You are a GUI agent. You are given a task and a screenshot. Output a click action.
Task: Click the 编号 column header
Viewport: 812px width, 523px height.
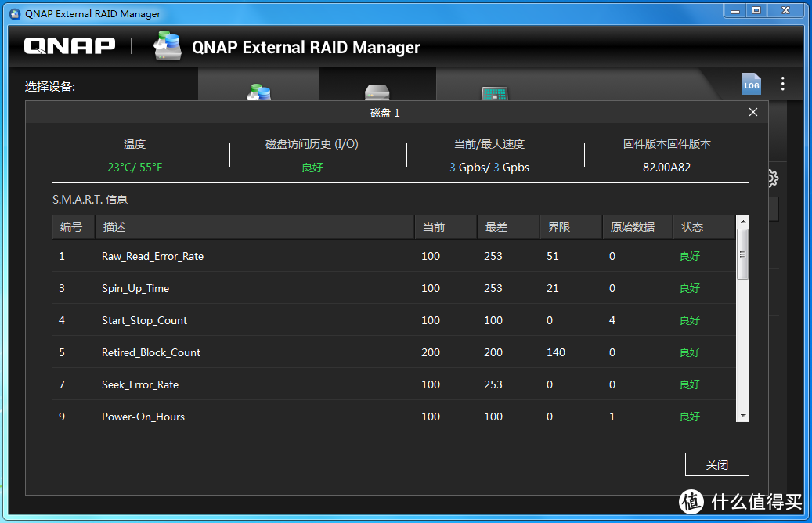pyautogui.click(x=74, y=227)
